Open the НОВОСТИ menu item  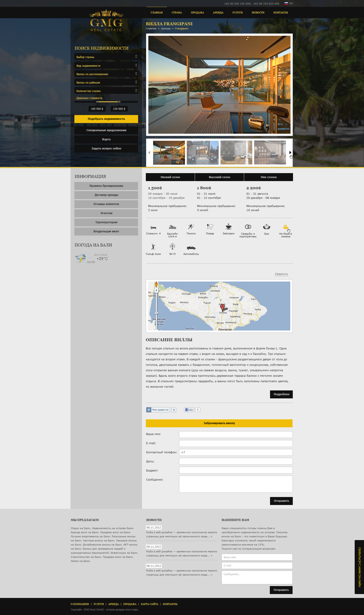click(x=258, y=13)
